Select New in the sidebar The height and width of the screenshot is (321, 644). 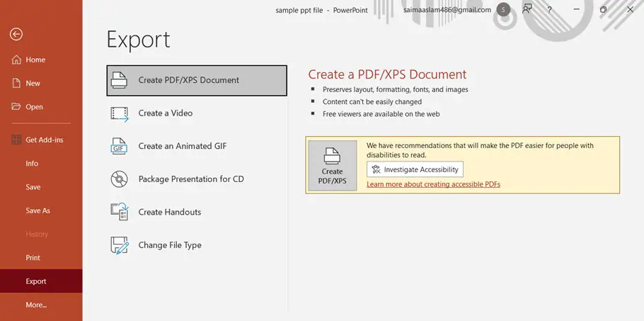[41, 83]
